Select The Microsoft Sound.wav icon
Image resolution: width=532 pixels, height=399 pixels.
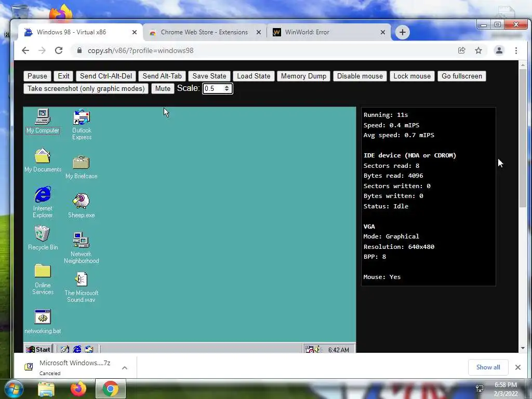coord(81,287)
